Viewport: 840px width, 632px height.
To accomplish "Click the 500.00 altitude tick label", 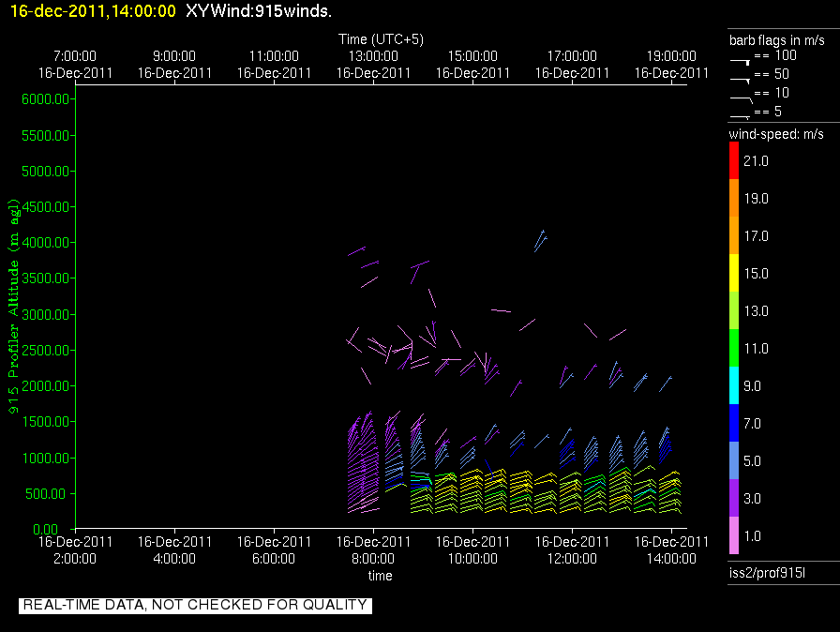I will click(x=48, y=494).
